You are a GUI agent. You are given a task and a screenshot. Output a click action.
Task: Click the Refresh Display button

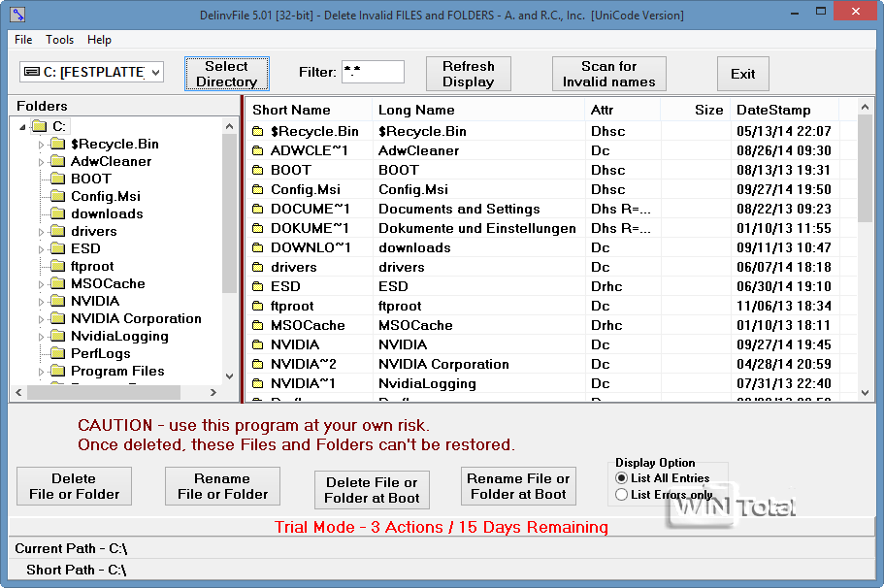[469, 74]
